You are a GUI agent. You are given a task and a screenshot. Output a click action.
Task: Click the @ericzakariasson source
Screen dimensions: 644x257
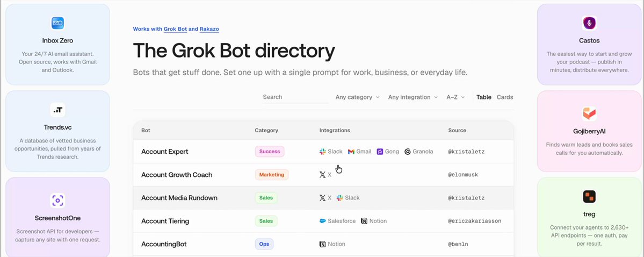point(474,221)
